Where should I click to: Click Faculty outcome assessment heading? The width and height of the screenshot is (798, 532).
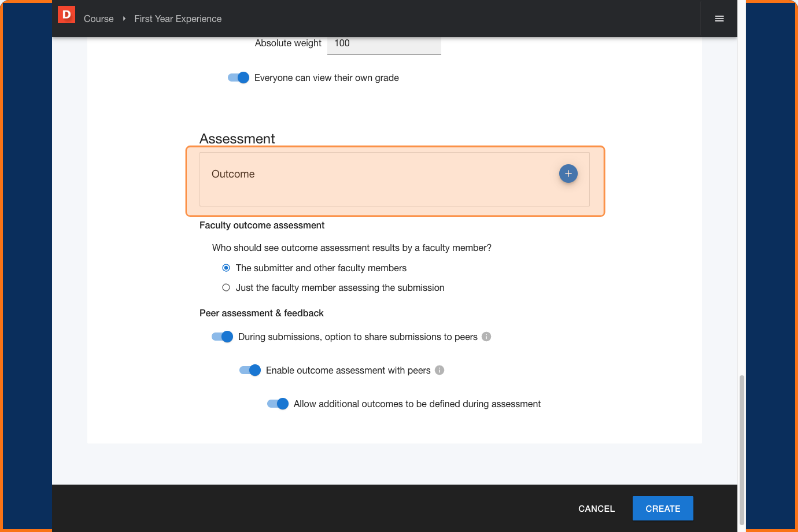[262, 225]
